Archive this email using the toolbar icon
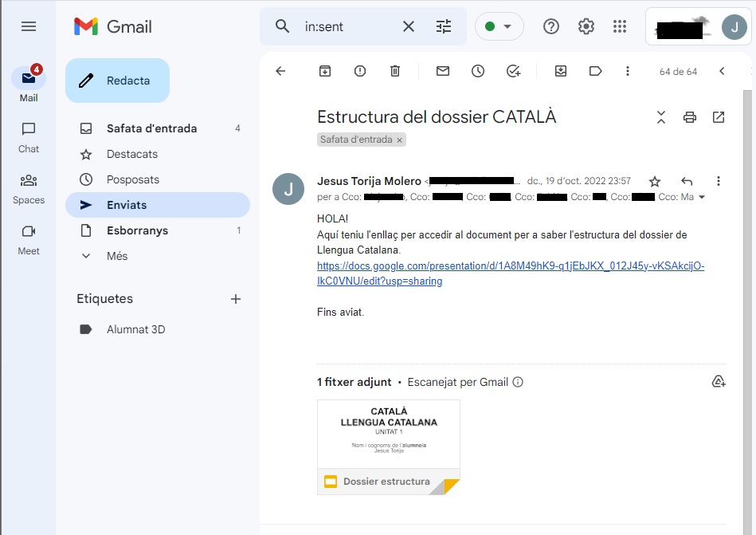This screenshot has height=535, width=756. pyautogui.click(x=325, y=71)
